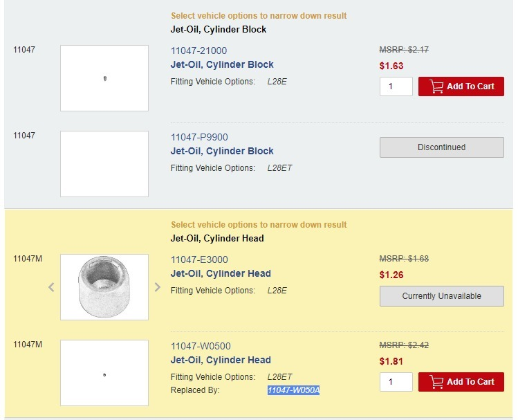
Task: Click left arrow beside 11047-E3000 image
Action: click(51, 287)
